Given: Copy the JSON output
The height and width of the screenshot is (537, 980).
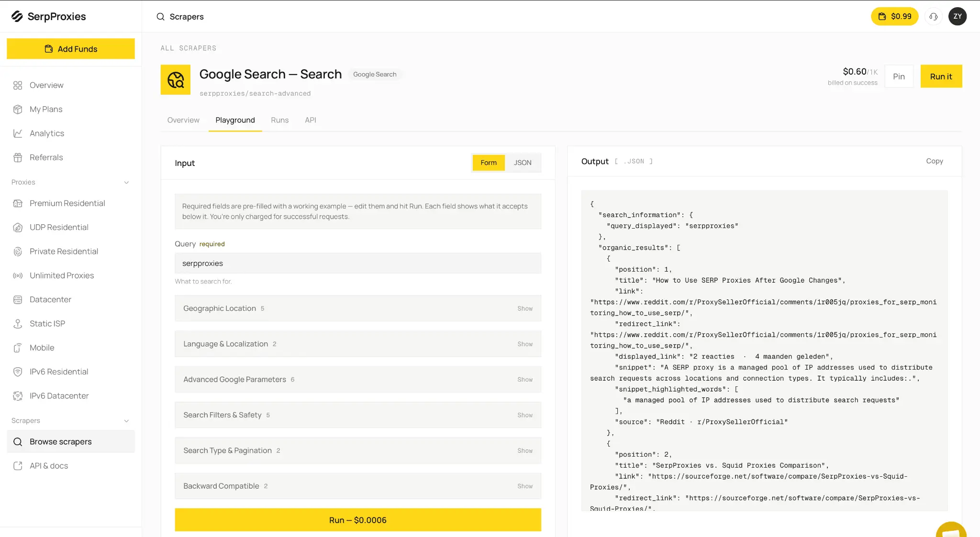Looking at the screenshot, I should click(x=934, y=161).
